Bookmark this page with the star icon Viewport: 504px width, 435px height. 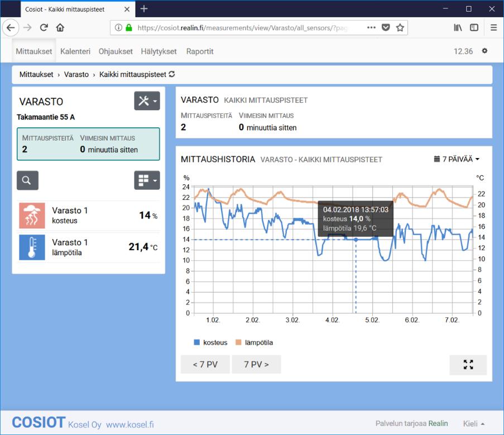(400, 28)
